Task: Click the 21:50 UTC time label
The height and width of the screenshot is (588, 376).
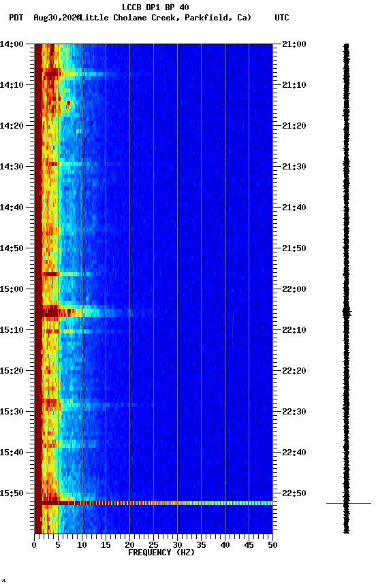Action: pyautogui.click(x=294, y=248)
